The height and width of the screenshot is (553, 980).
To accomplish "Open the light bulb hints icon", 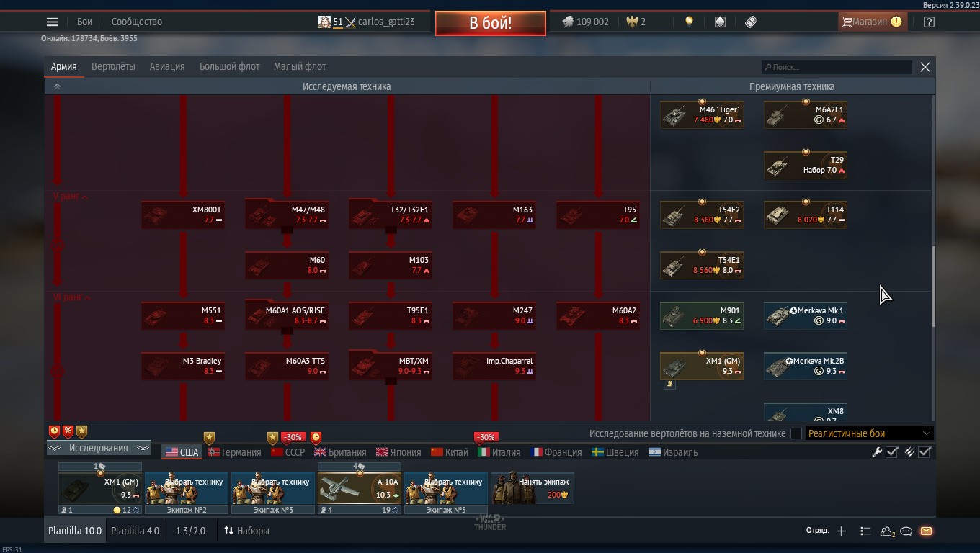I will (689, 22).
